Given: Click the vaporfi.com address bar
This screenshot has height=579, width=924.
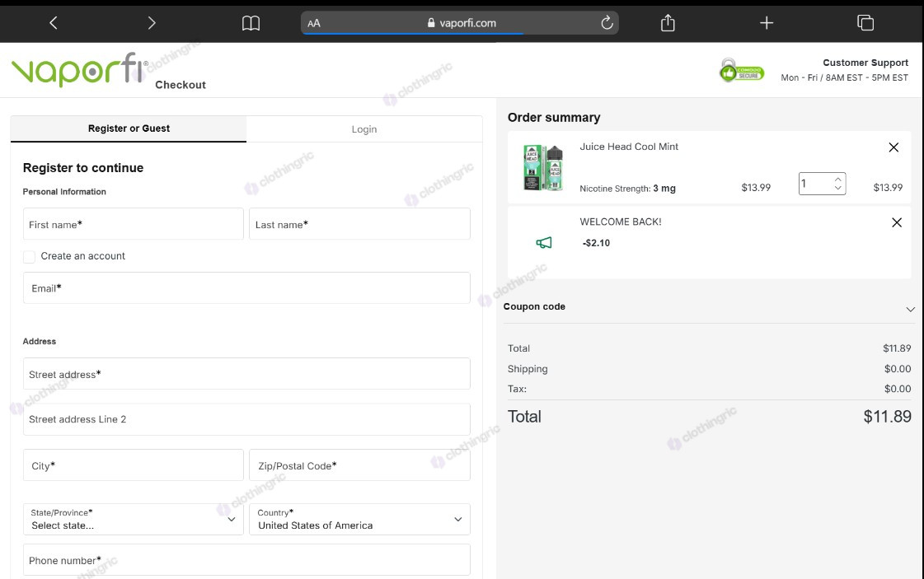Looking at the screenshot, I should (460, 23).
